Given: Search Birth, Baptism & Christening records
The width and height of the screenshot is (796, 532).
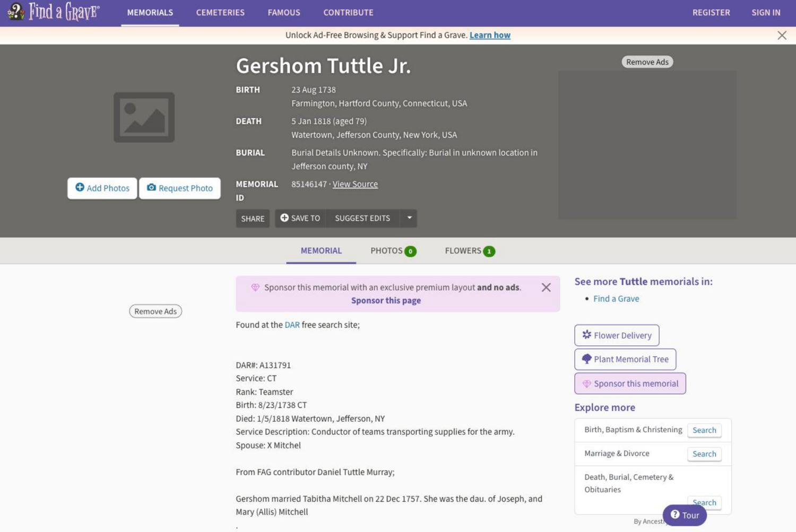Looking at the screenshot, I should coord(704,430).
